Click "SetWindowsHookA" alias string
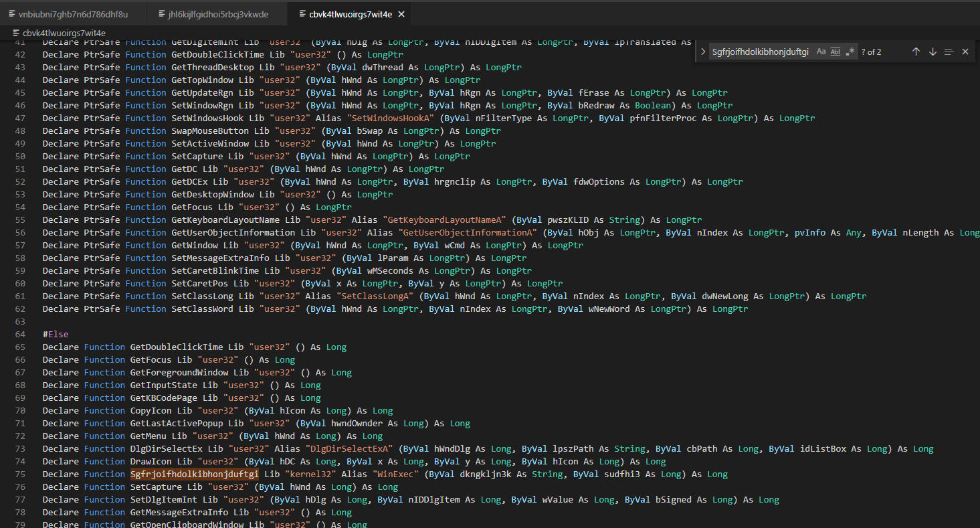This screenshot has width=980, height=528. click(x=391, y=118)
